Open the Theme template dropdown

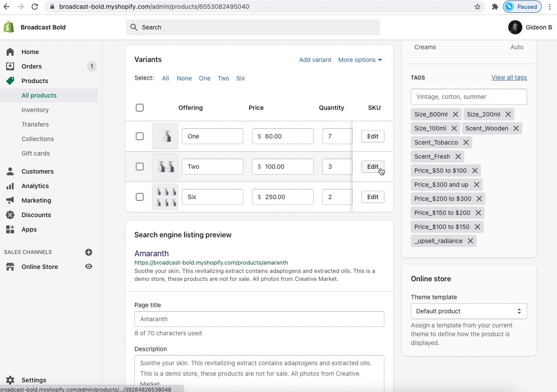point(469,311)
